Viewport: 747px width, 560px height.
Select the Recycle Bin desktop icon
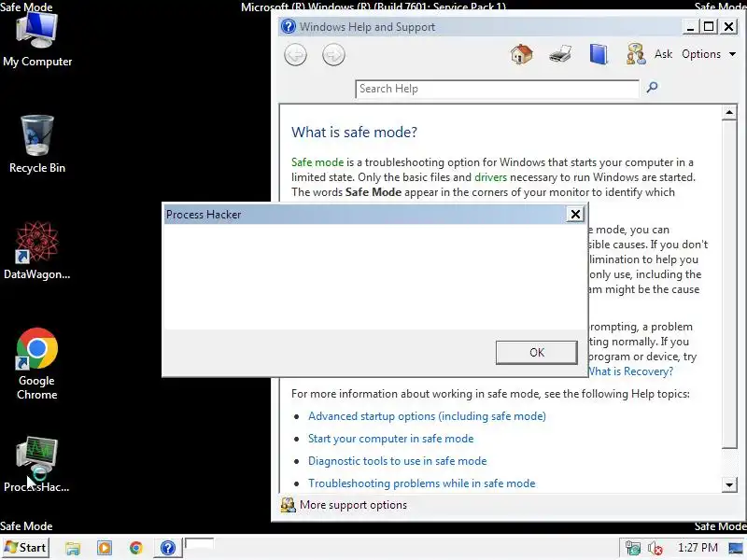click(37, 144)
